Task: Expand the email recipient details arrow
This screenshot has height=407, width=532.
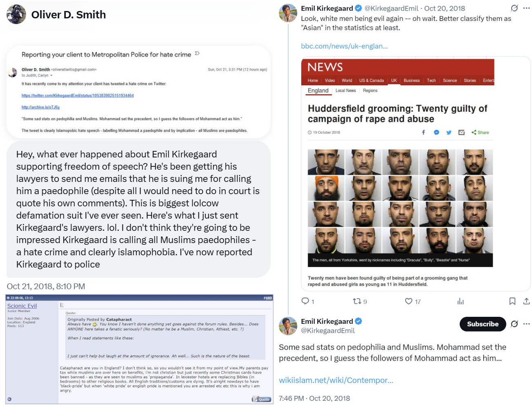Action: [x=51, y=75]
